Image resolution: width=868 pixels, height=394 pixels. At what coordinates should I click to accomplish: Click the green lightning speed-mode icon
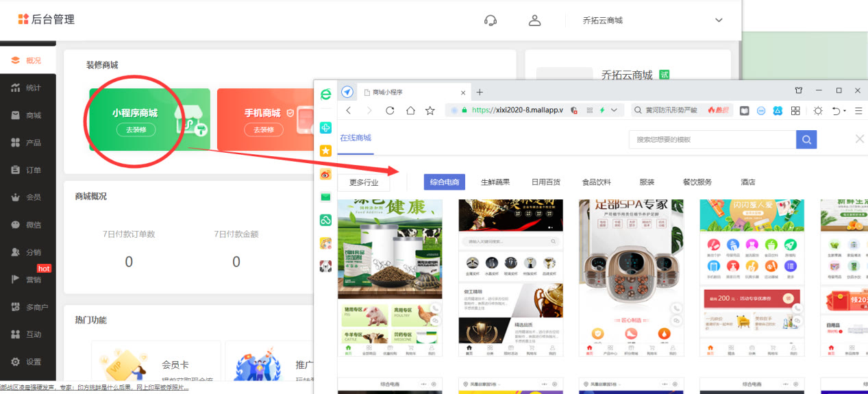click(x=602, y=110)
